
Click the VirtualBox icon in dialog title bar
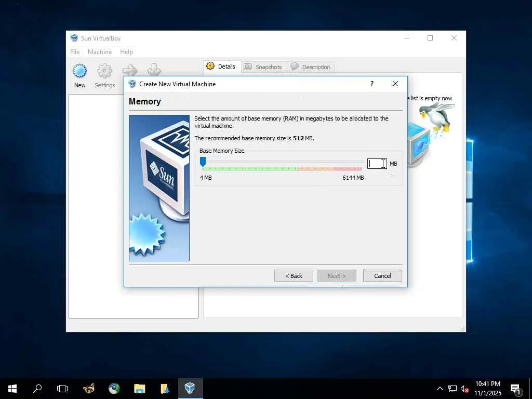coord(132,84)
